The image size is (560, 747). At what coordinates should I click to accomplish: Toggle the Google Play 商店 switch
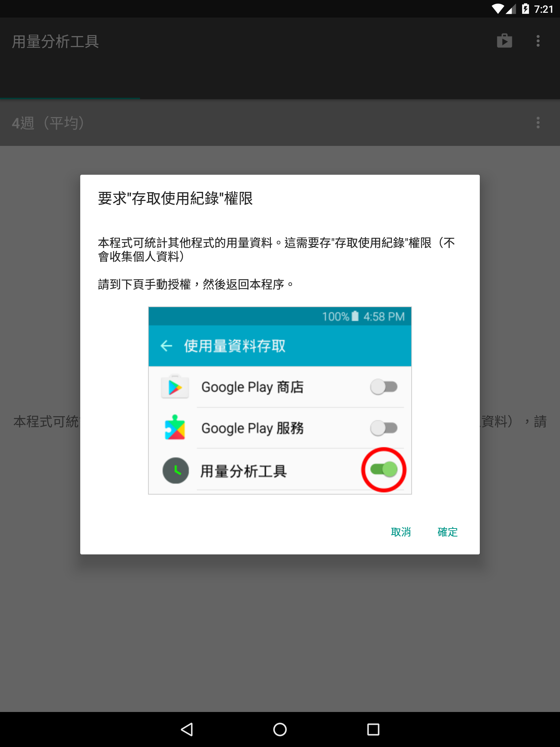[x=384, y=387]
